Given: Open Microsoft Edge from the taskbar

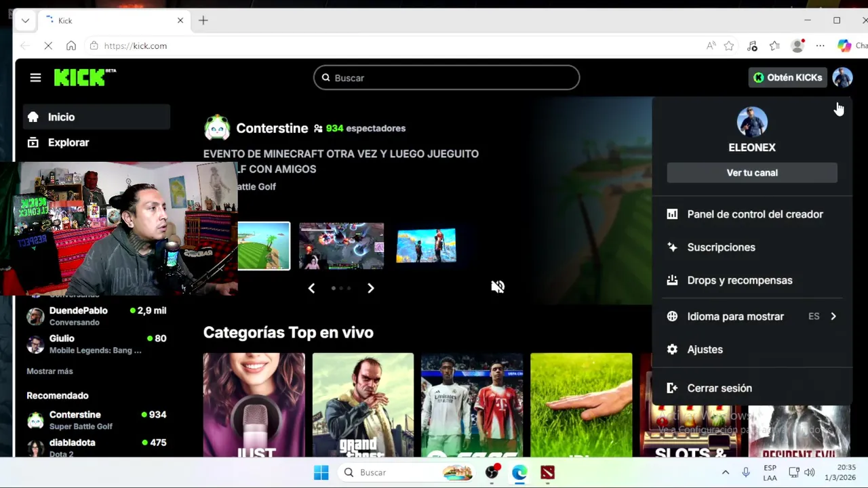Looking at the screenshot, I should [519, 472].
